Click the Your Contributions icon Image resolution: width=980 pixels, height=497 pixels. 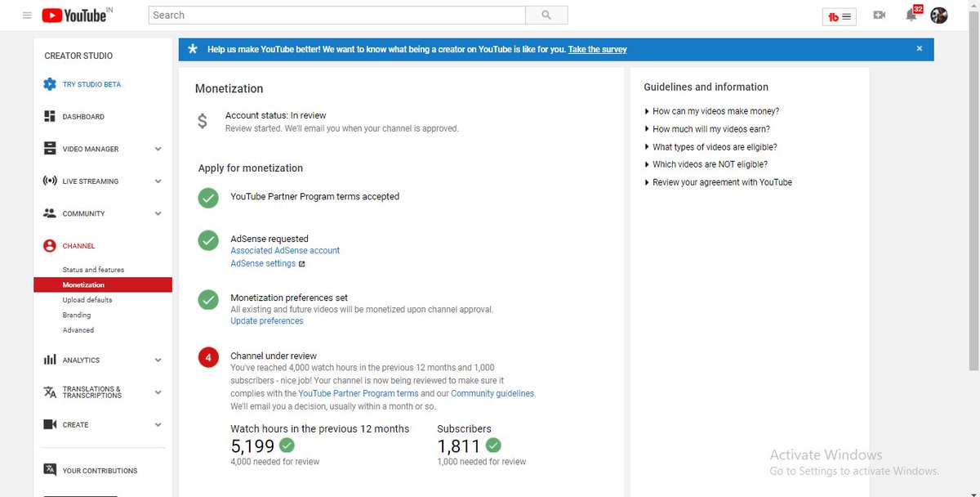(50, 470)
